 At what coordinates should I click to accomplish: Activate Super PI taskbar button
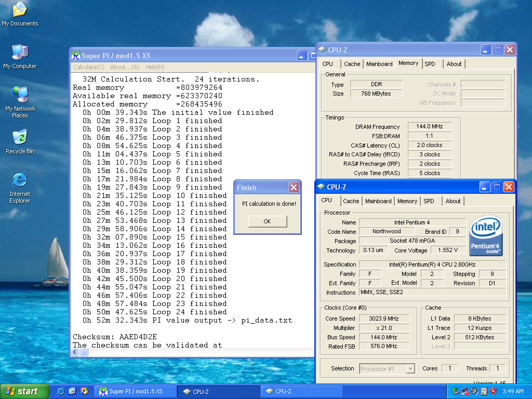click(x=136, y=391)
